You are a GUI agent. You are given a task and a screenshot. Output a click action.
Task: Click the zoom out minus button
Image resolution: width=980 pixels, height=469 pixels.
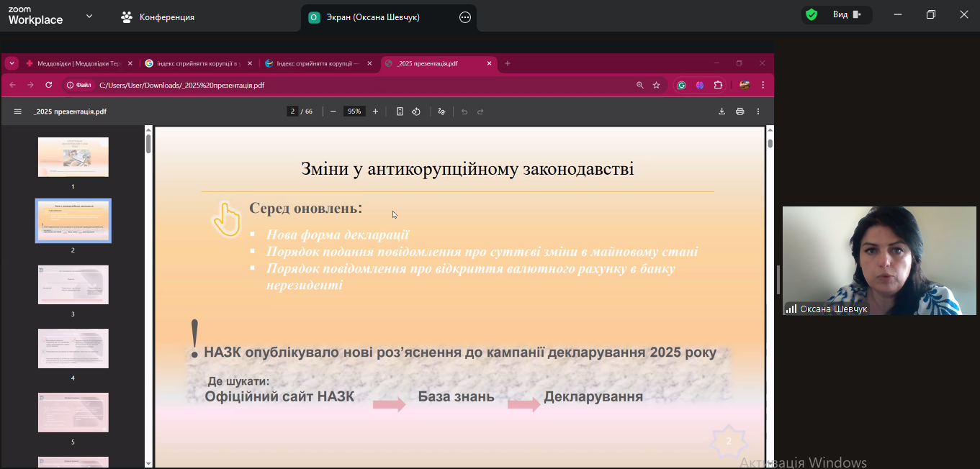[333, 111]
